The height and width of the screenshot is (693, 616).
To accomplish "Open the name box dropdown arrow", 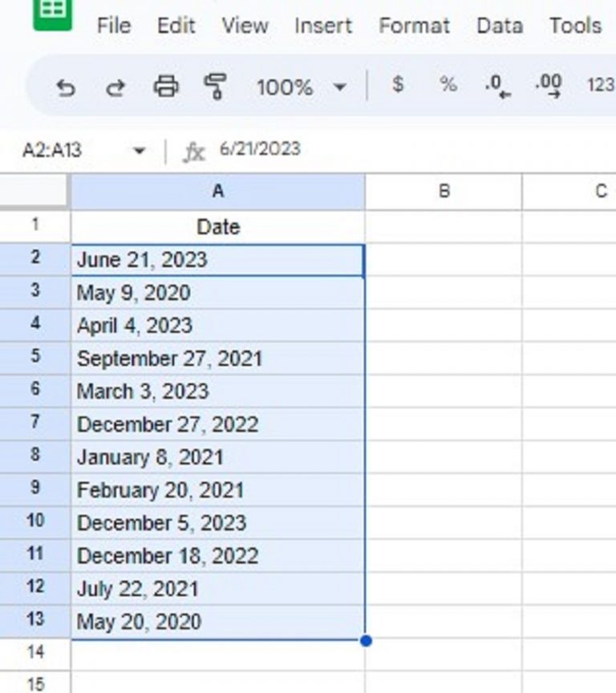I will click(x=140, y=151).
